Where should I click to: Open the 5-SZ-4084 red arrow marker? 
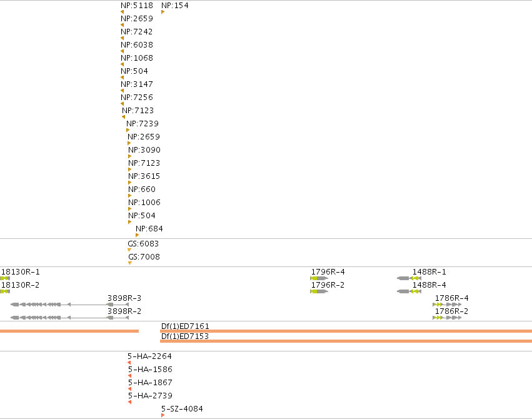tap(163, 415)
